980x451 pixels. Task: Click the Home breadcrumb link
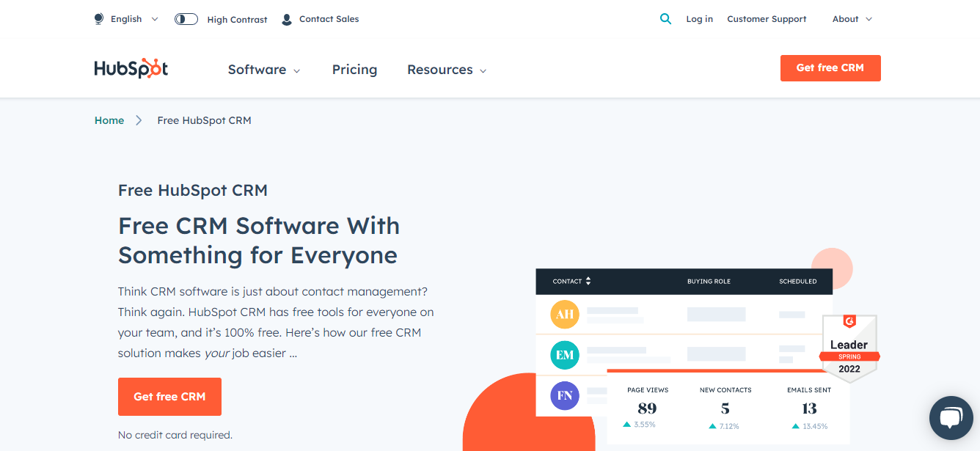pos(109,120)
